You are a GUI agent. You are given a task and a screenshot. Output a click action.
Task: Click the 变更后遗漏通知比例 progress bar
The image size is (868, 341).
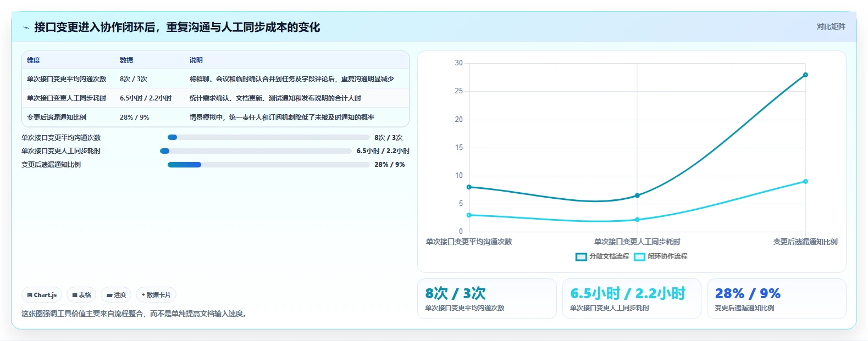[x=269, y=165]
